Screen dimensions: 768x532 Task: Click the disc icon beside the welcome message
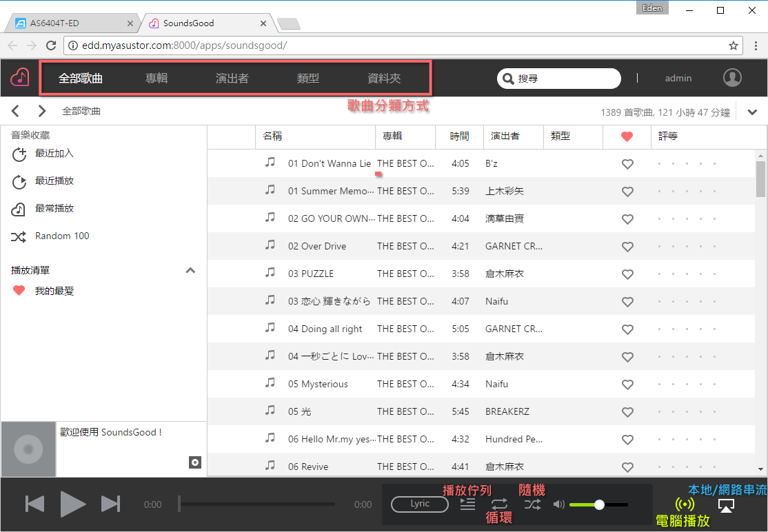pos(195,462)
